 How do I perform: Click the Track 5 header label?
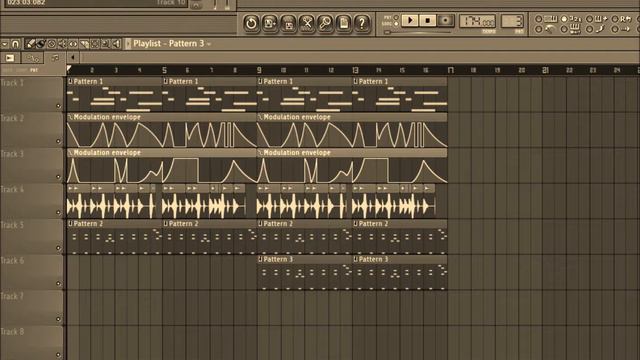pos(12,225)
